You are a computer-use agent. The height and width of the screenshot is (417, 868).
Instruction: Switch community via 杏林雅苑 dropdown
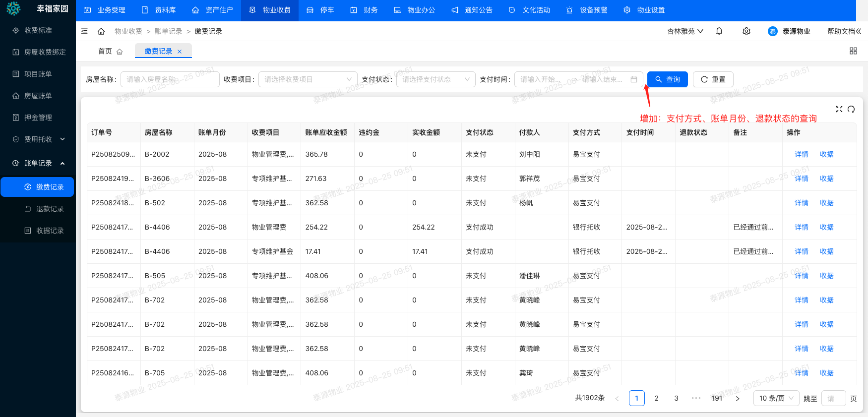[x=685, y=31]
